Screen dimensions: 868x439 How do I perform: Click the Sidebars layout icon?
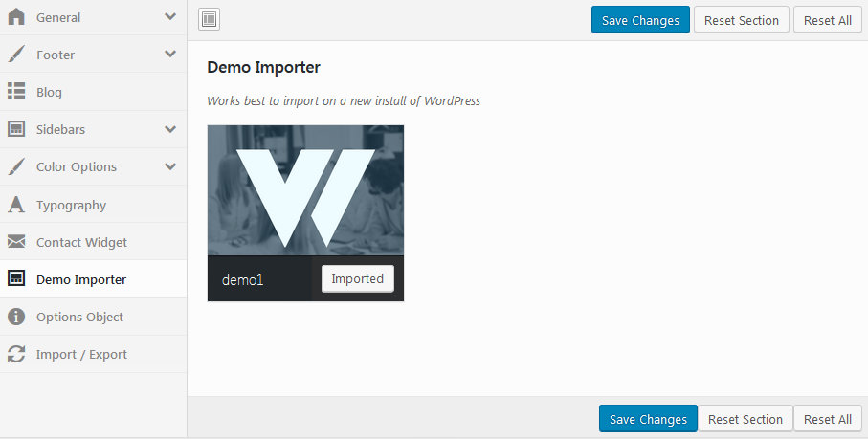tap(16, 129)
